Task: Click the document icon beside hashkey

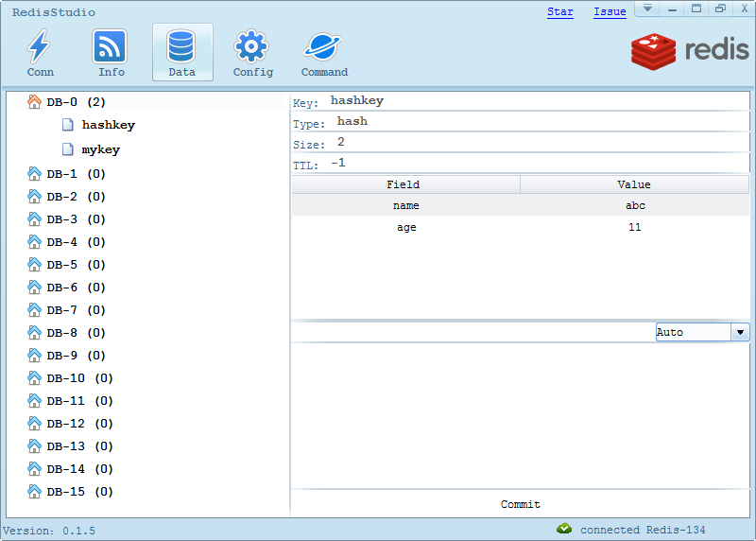Action: coord(68,125)
